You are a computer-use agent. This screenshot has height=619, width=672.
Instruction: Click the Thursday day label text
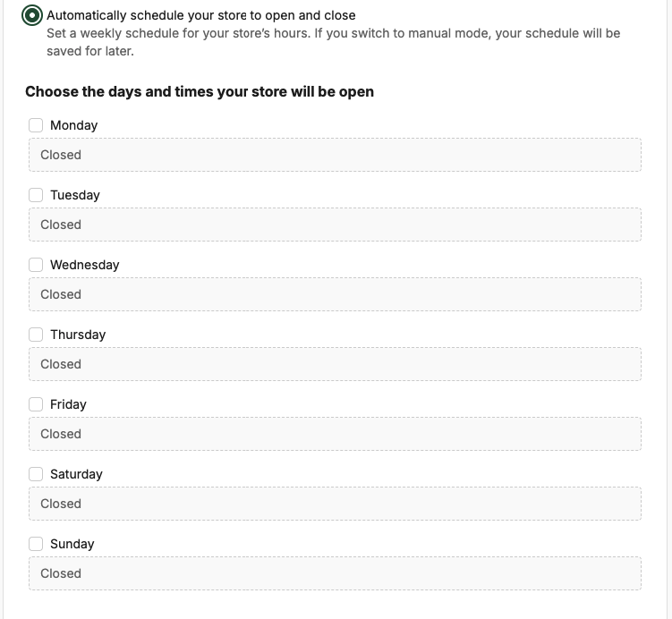click(78, 335)
